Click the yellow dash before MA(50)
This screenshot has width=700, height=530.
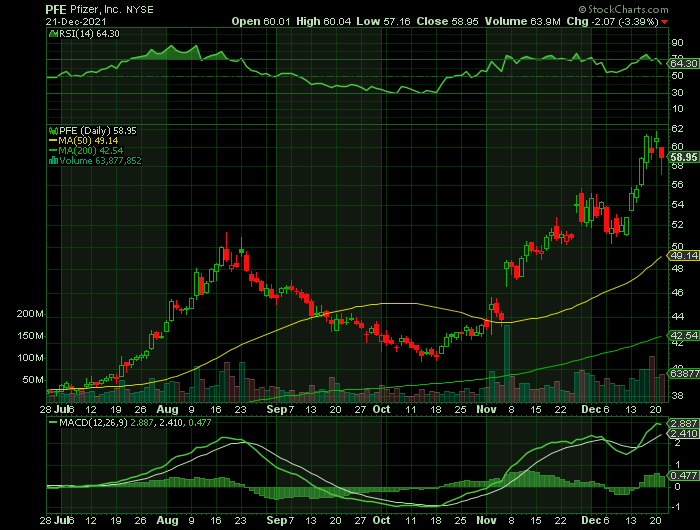[53, 141]
